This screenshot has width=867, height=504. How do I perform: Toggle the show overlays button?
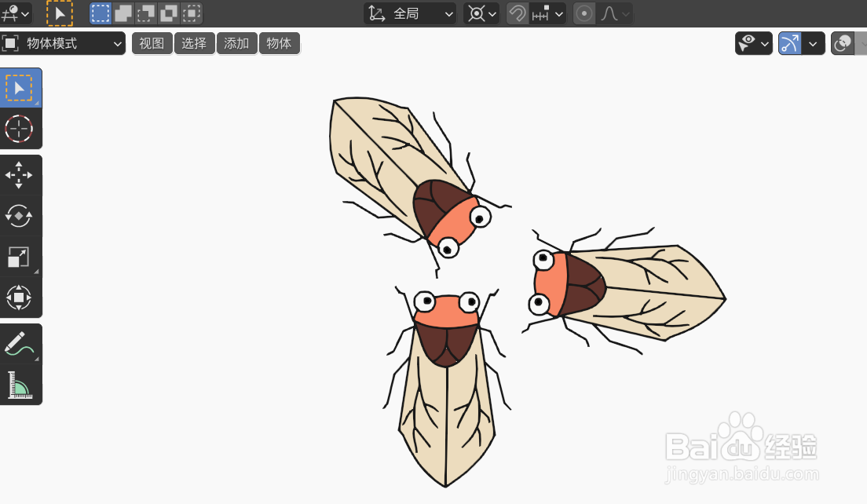click(x=843, y=43)
